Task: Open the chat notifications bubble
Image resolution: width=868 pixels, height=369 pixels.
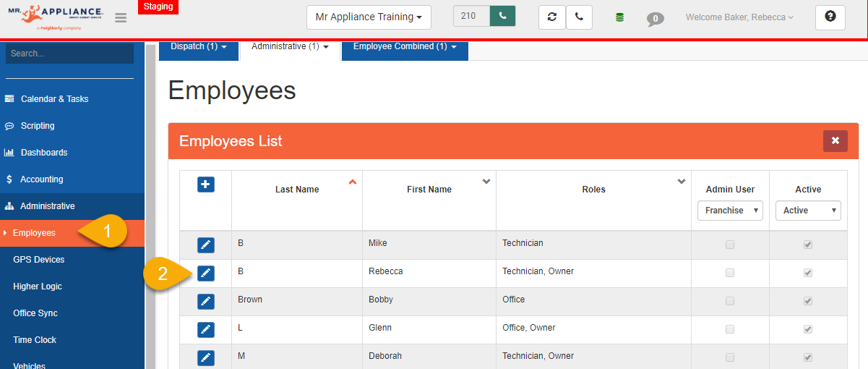Action: tap(655, 19)
